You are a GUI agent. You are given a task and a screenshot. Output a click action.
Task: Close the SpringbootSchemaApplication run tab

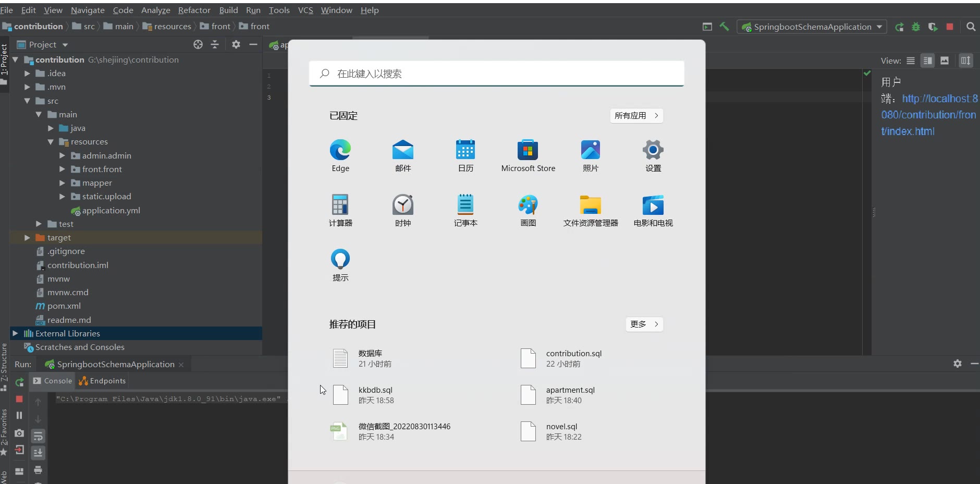(181, 365)
